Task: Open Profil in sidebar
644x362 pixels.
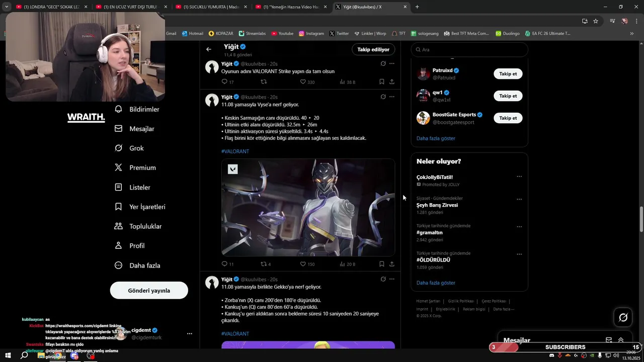Action: 130,246
